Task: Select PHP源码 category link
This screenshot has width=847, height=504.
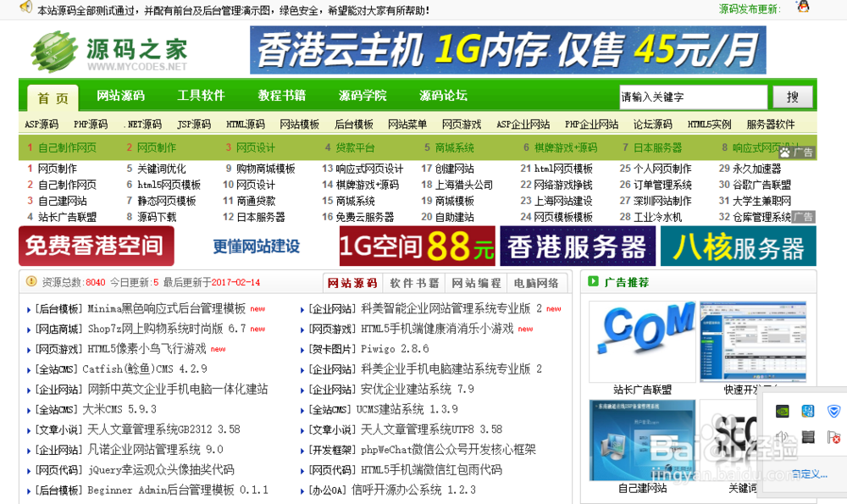Action: [91, 125]
